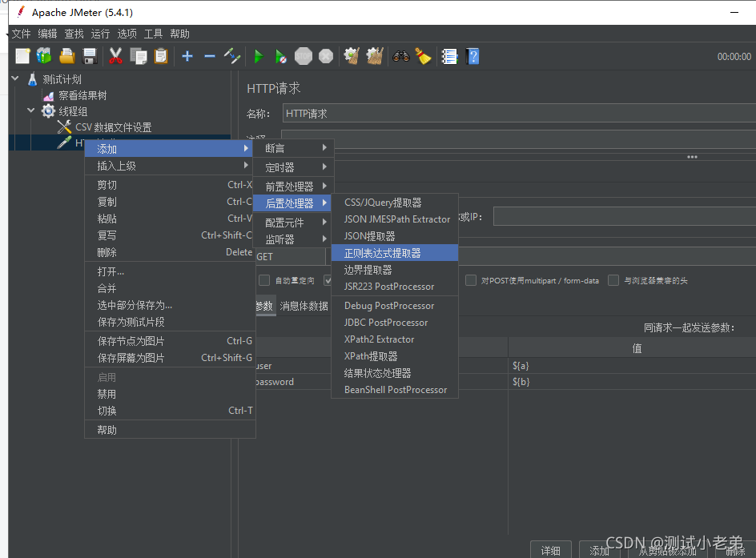
Task: Choose XPath2 Extractor menu item
Action: [395, 339]
